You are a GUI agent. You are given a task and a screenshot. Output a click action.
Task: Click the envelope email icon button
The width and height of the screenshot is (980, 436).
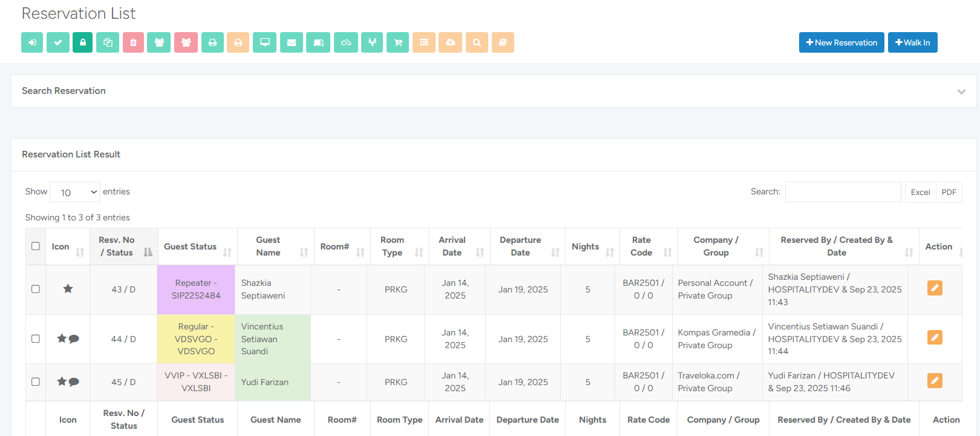click(x=292, y=42)
